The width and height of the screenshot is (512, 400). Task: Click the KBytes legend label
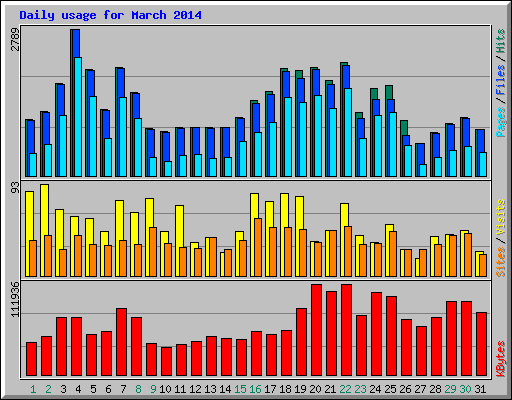[x=500, y=359]
